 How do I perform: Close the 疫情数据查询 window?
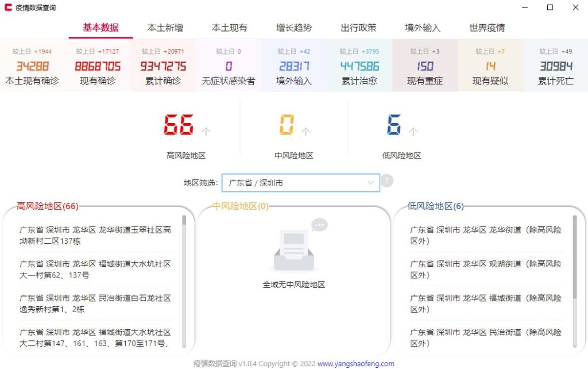(x=575, y=7)
